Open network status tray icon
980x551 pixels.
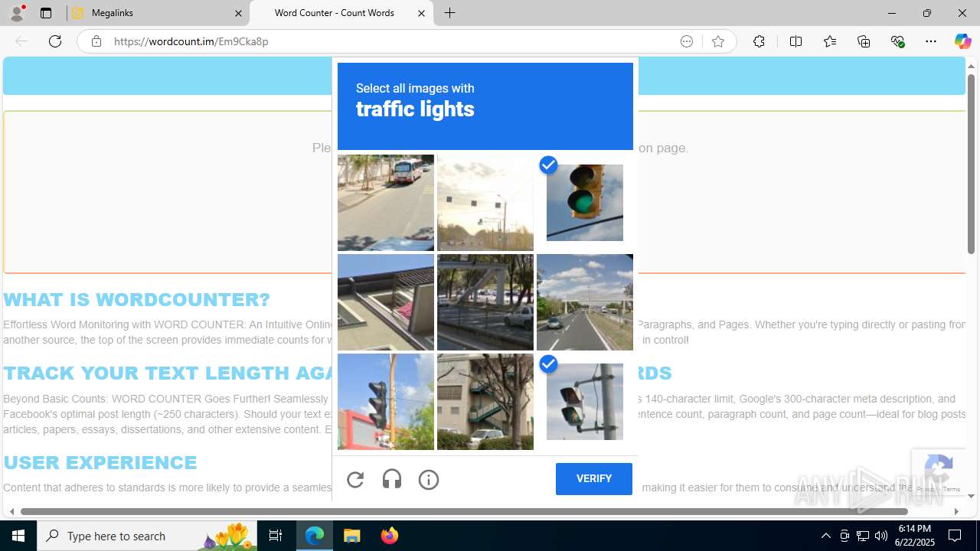pyautogui.click(x=863, y=536)
